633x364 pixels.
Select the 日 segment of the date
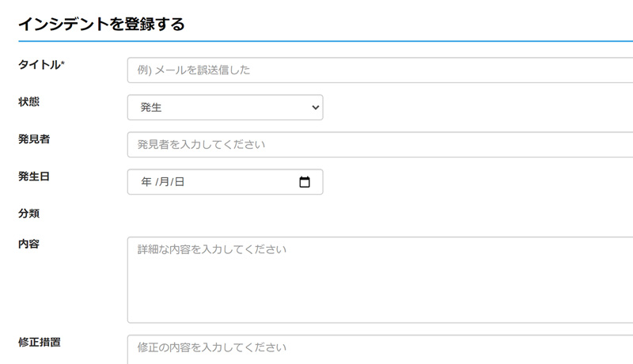point(180,182)
